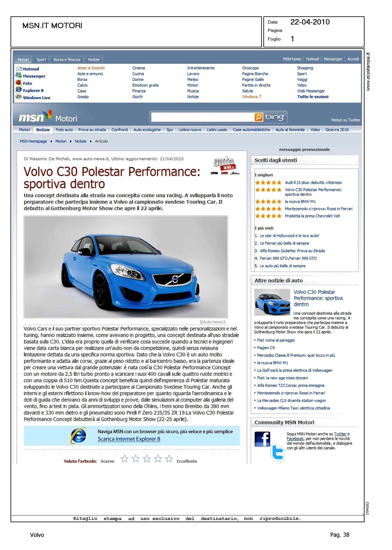Click the Windows Live flag icon
The width and height of the screenshot is (392, 550).
pos(19,97)
